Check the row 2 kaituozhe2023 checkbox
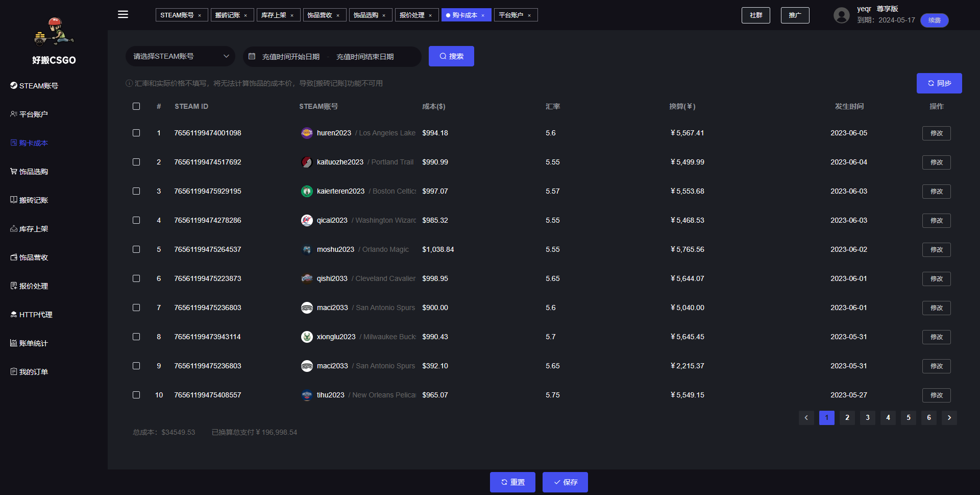This screenshot has width=980, height=495. [136, 162]
